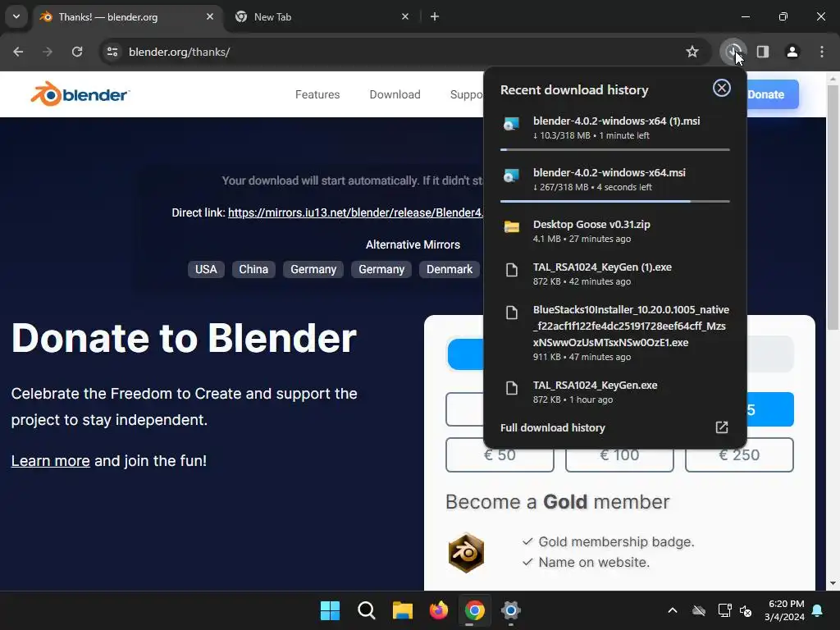Click the file icon for TAL_RSA1024_KeyGen.exe
840x630 pixels.
tap(512, 388)
